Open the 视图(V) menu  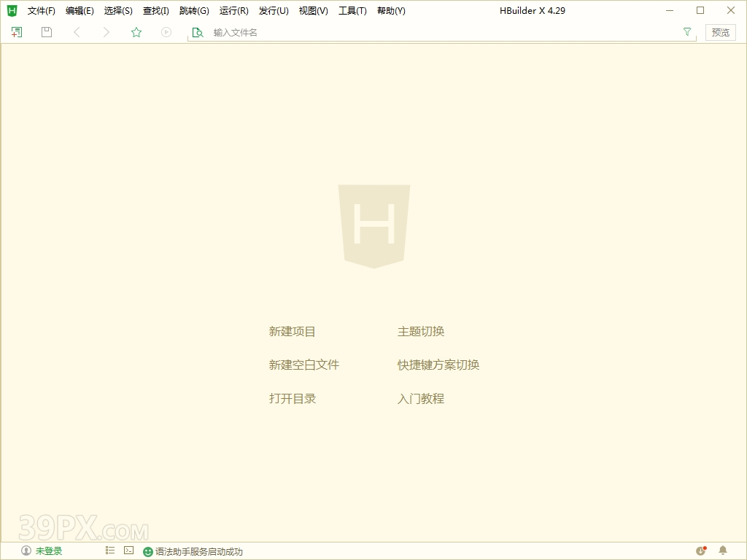tap(314, 10)
